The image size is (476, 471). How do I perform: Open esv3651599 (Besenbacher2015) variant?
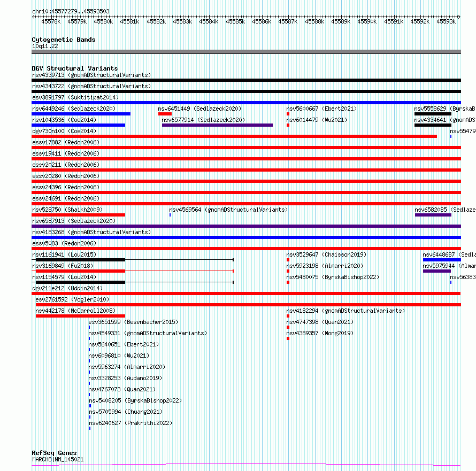133,322
